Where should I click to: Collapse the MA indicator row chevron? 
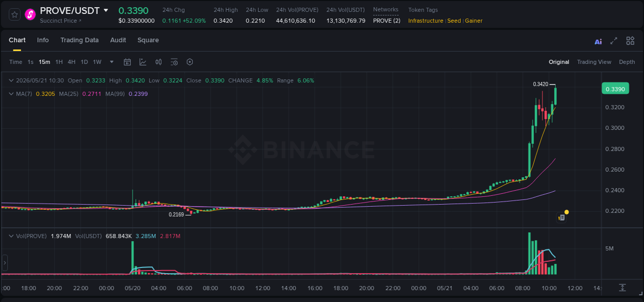11,94
